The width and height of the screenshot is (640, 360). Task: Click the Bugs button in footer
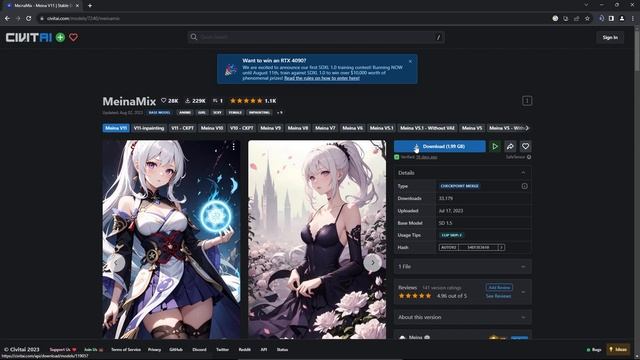coord(594,350)
